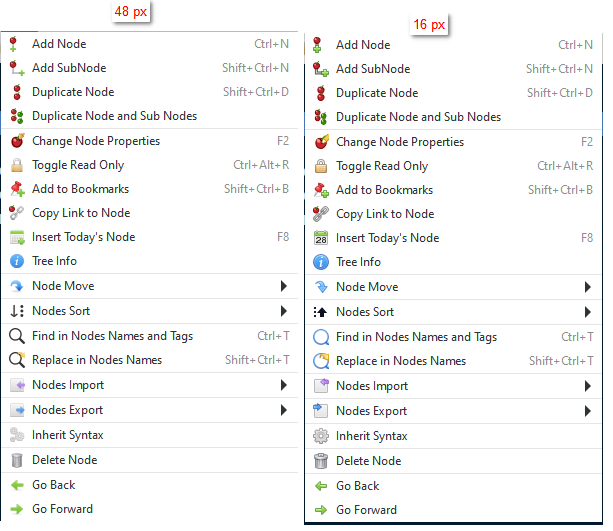The height and width of the screenshot is (531, 613).
Task: Click Duplicate Node and Sub Nodes icon, left menu
Action: click(x=17, y=116)
